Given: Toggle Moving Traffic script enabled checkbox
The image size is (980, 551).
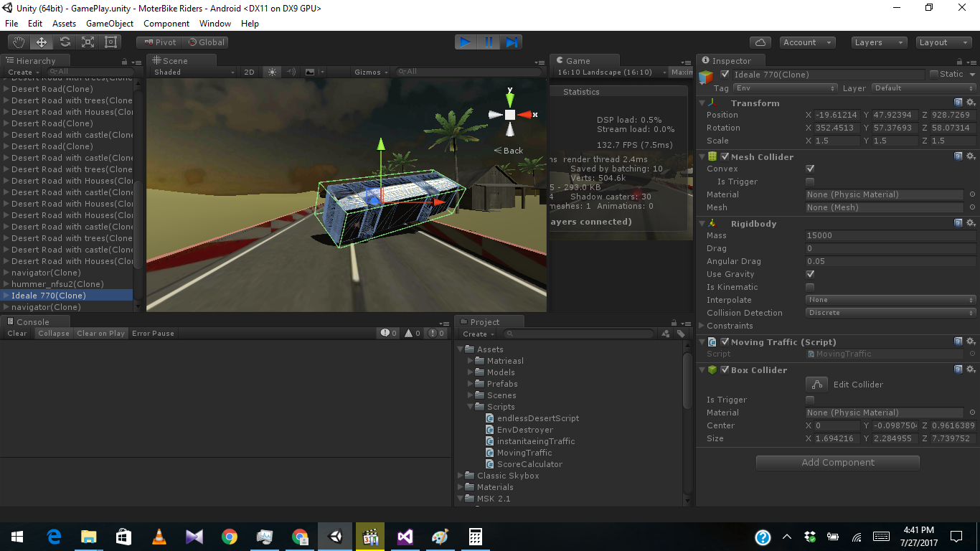Looking at the screenshot, I should pos(725,342).
